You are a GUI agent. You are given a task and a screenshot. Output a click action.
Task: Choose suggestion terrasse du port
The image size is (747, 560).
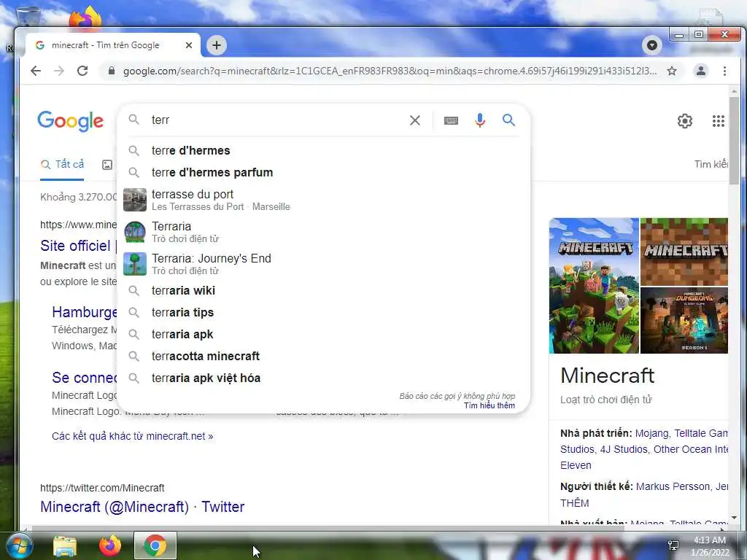323,200
